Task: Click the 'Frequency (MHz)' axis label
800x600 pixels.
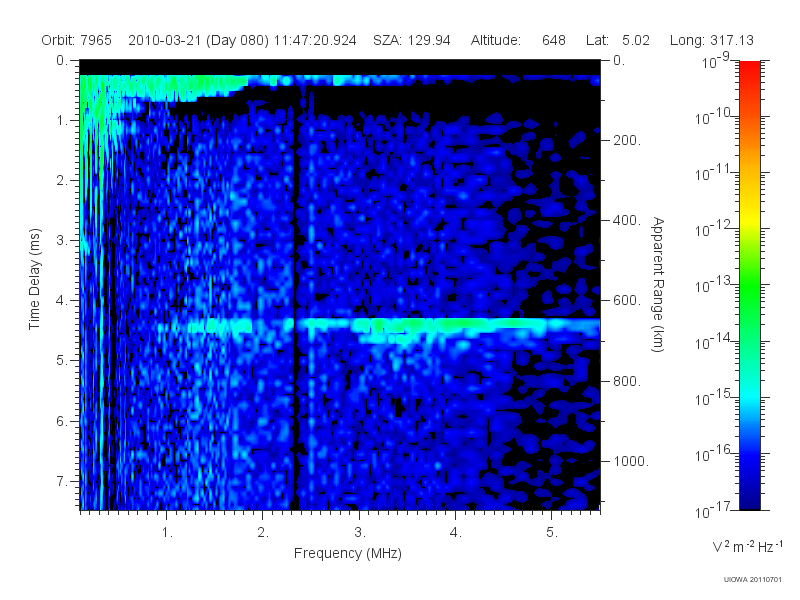Action: click(x=348, y=553)
